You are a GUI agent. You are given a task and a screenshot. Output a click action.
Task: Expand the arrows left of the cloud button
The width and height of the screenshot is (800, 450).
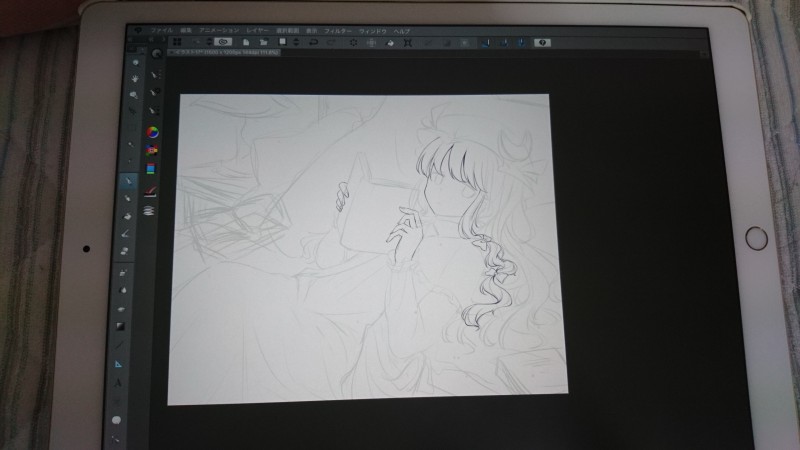[x=209, y=41]
